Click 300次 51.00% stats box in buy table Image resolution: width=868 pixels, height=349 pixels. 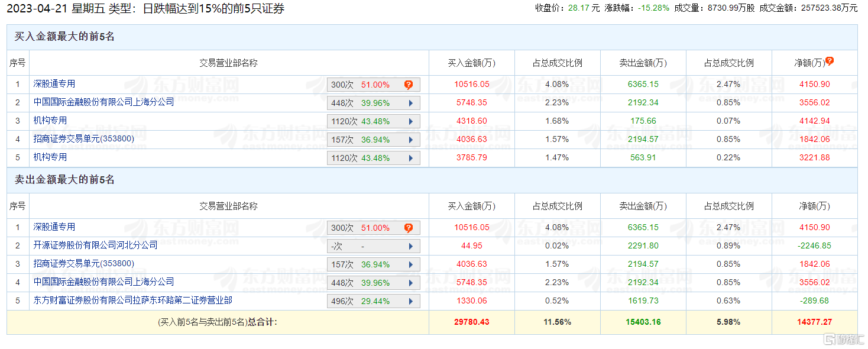[x=374, y=85]
